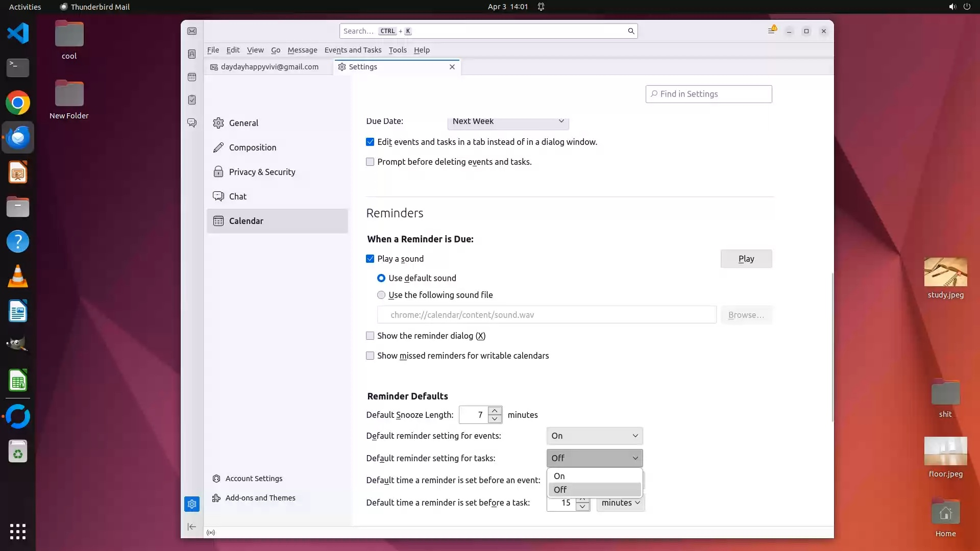Screen dimensions: 980x551
Task: Increase the default snooze length stepper
Action: point(495,411)
